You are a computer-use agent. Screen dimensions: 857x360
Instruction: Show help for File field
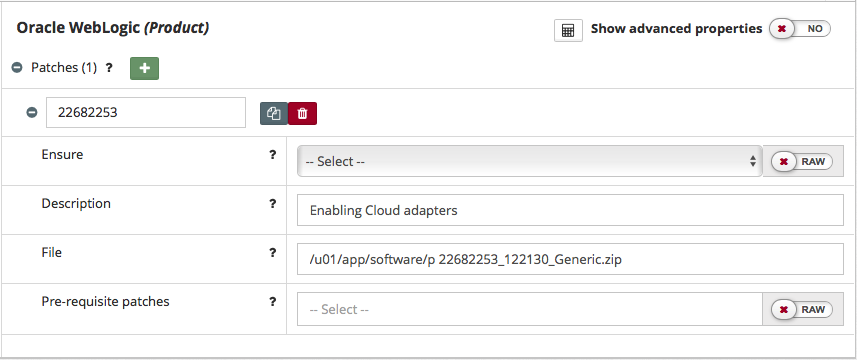(x=273, y=252)
